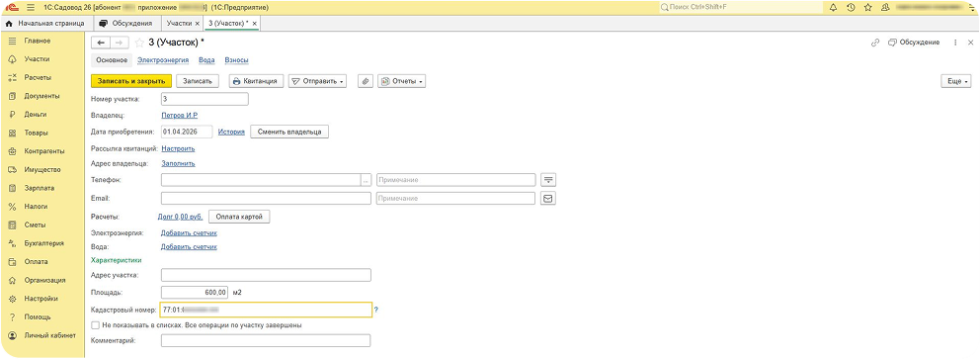Open the three-dots form options menu
980x359 pixels.
[955, 43]
